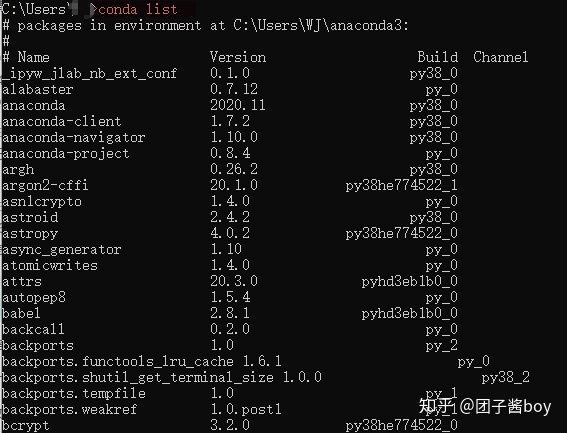The width and height of the screenshot is (567, 433).
Task: Click the alabaster package row
Action: (230, 89)
